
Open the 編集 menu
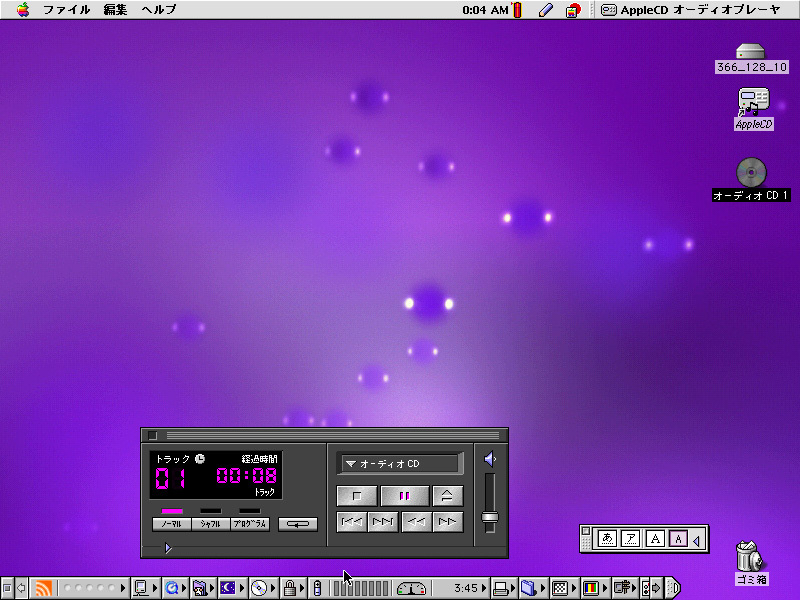116,10
